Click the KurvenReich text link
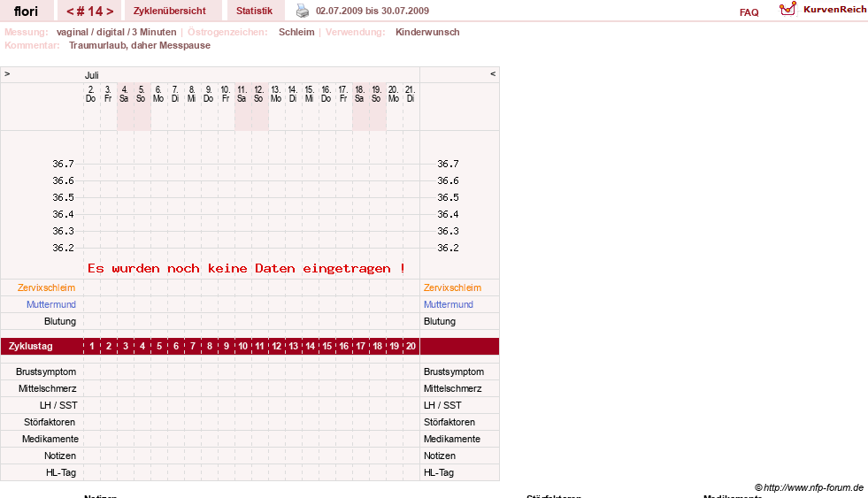 [x=834, y=10]
